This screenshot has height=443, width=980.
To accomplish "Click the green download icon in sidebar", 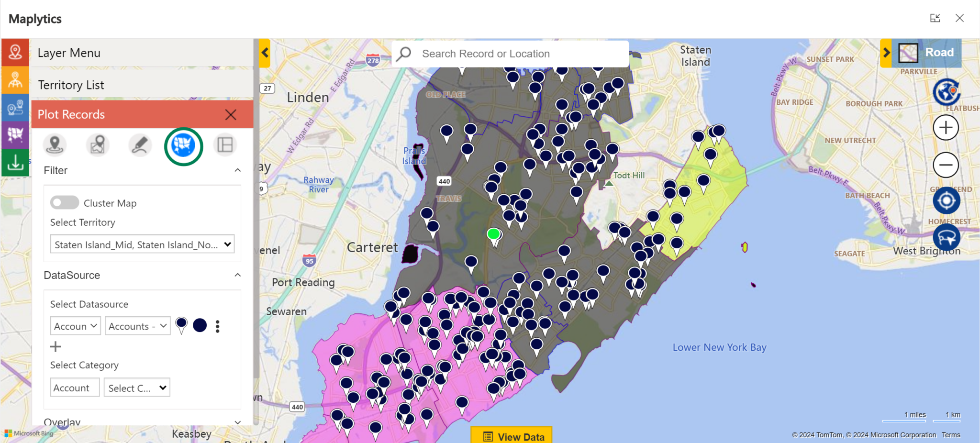I will 15,163.
